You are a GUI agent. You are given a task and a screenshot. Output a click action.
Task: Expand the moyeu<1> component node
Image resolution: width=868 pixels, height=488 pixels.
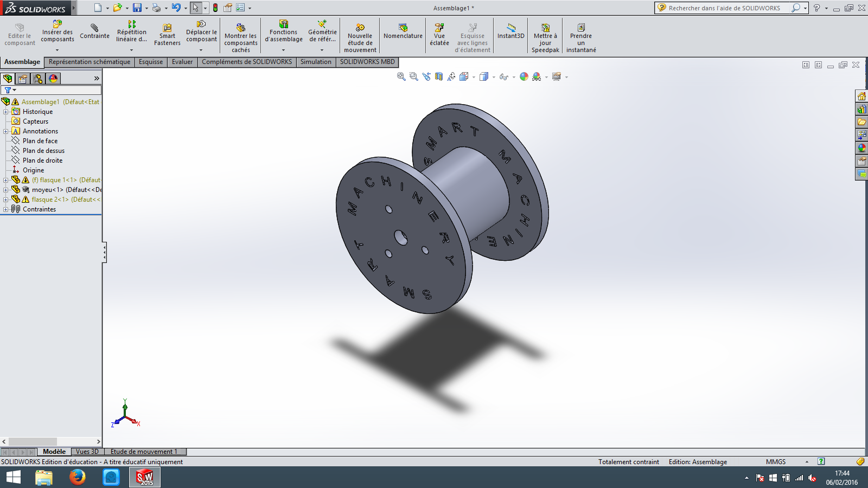tap(5, 190)
